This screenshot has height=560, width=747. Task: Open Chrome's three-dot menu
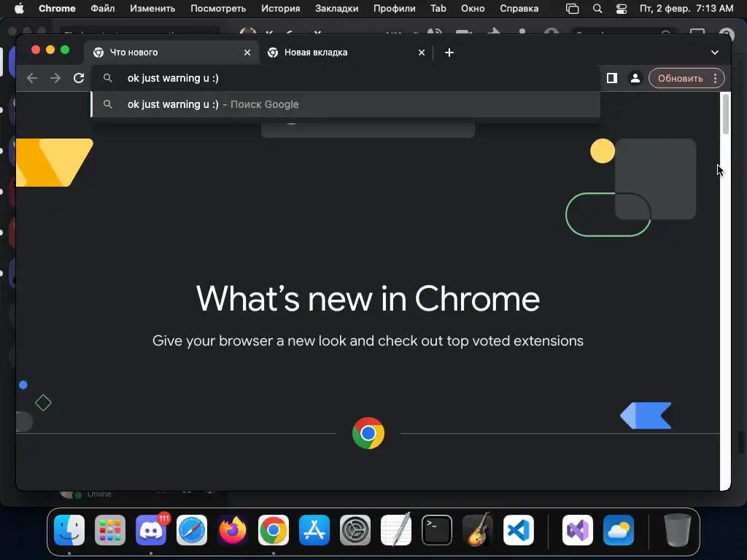click(715, 79)
